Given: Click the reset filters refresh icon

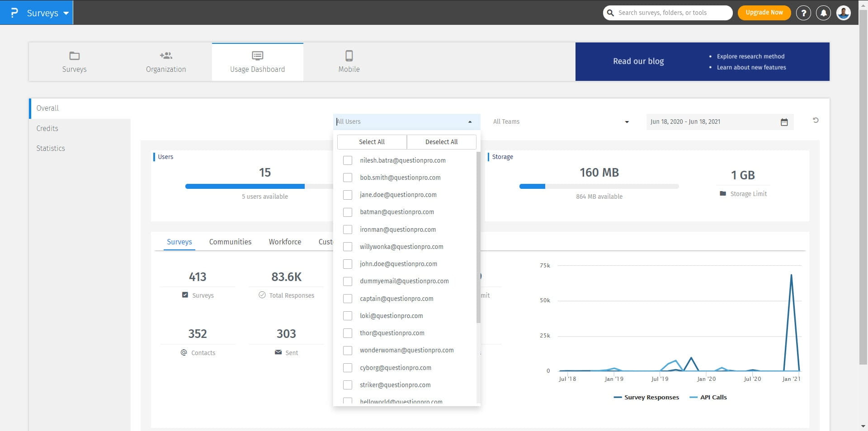Looking at the screenshot, I should [x=816, y=120].
